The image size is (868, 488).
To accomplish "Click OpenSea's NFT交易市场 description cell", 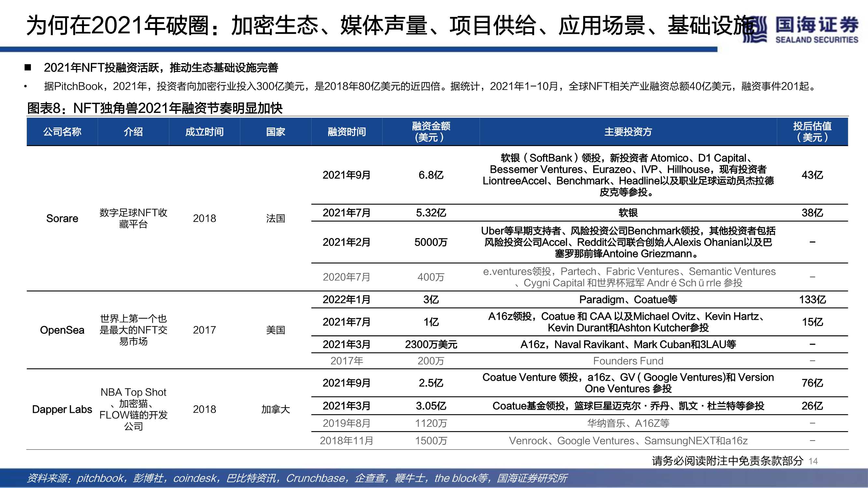I will click(133, 330).
